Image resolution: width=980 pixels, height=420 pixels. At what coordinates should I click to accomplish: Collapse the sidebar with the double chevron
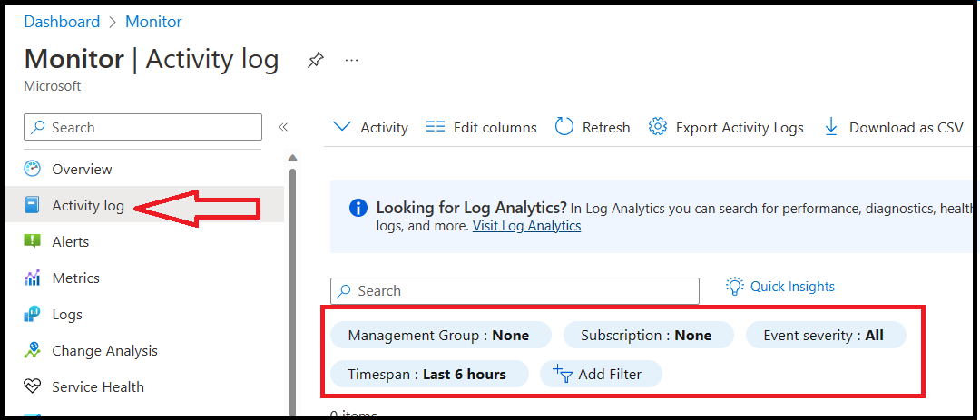coord(283,128)
